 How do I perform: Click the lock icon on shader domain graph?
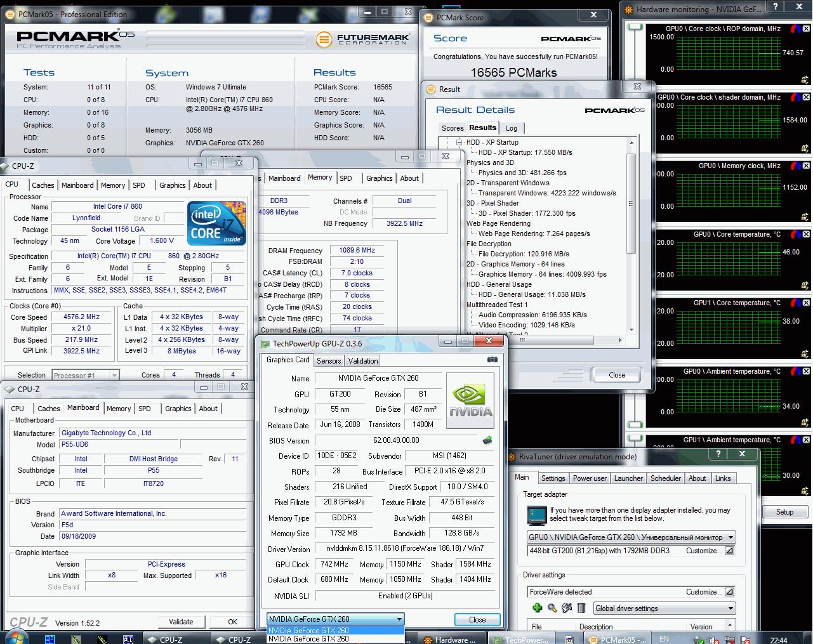click(805, 149)
